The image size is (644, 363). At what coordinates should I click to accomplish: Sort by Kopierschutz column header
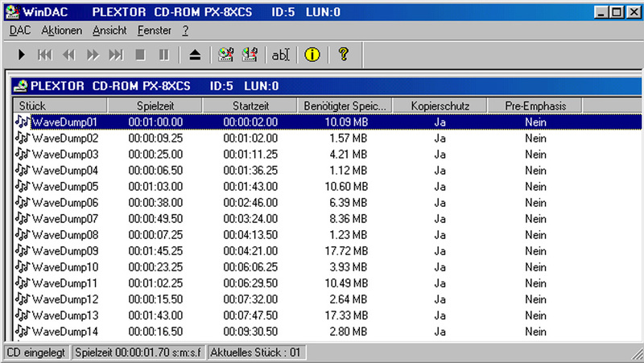pos(440,105)
